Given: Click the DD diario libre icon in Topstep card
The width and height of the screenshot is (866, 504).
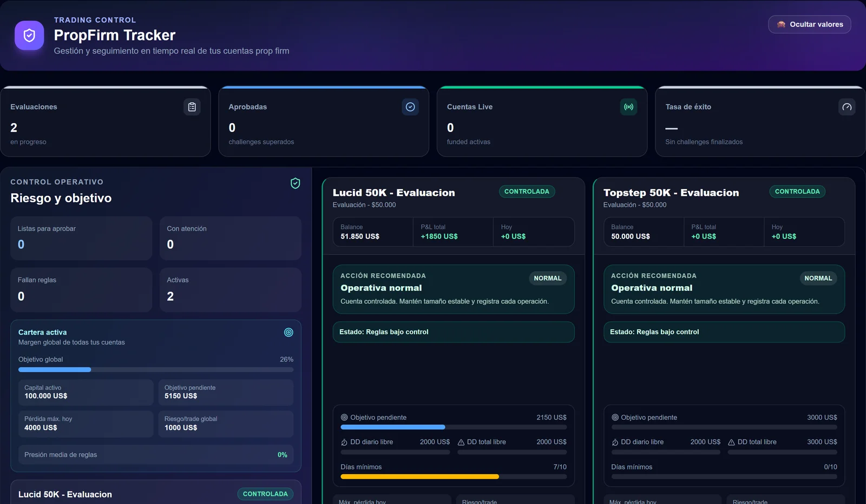Looking at the screenshot, I should pos(615,442).
